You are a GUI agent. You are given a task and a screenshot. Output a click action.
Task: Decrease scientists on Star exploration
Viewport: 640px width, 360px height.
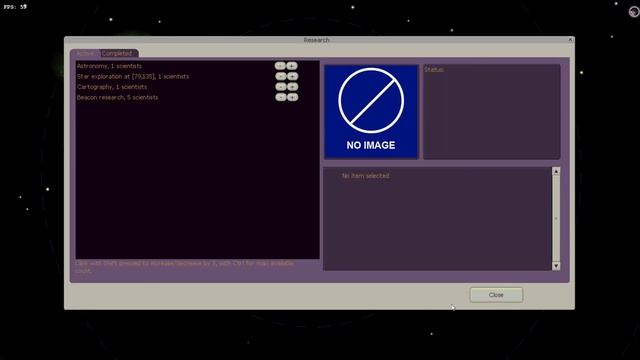[280, 76]
